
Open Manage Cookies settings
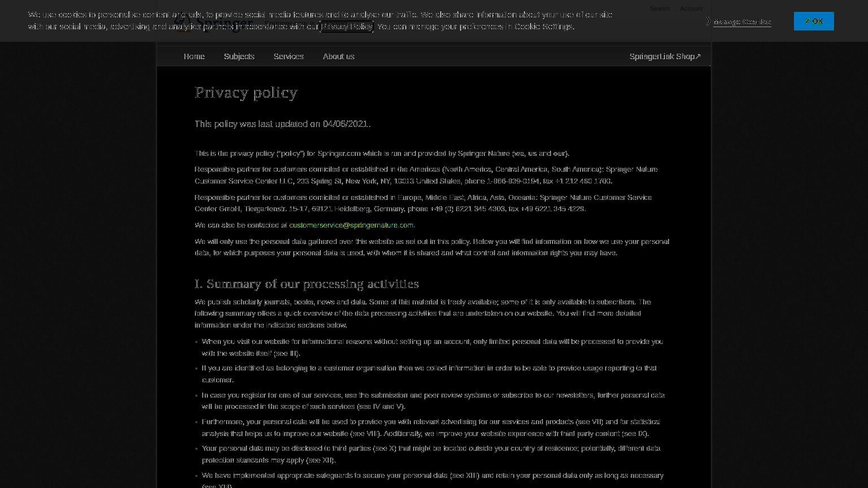742,22
